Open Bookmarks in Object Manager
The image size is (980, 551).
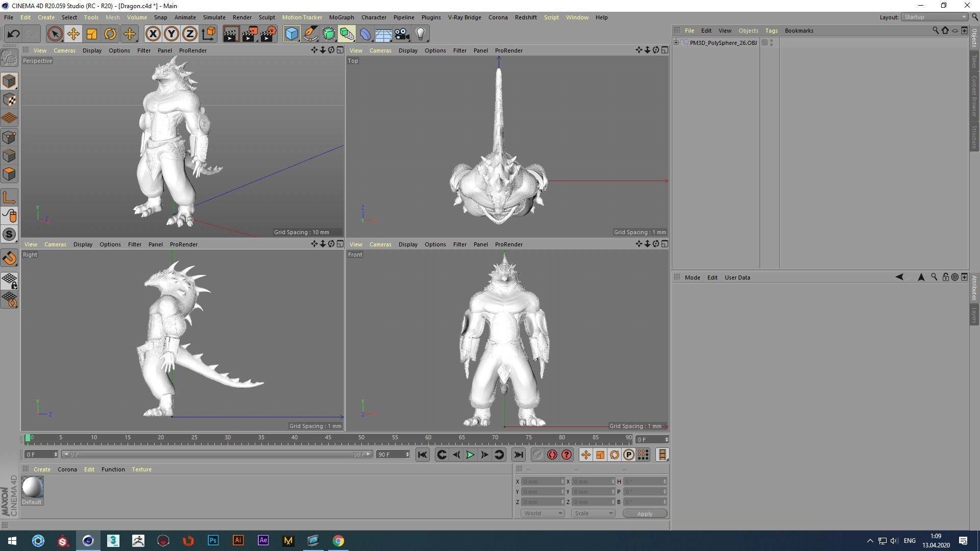coord(799,31)
